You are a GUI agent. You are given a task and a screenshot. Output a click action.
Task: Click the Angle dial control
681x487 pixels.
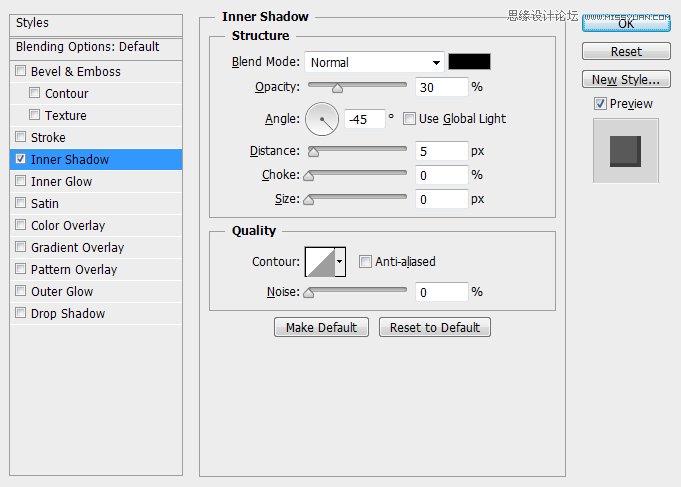click(x=322, y=119)
